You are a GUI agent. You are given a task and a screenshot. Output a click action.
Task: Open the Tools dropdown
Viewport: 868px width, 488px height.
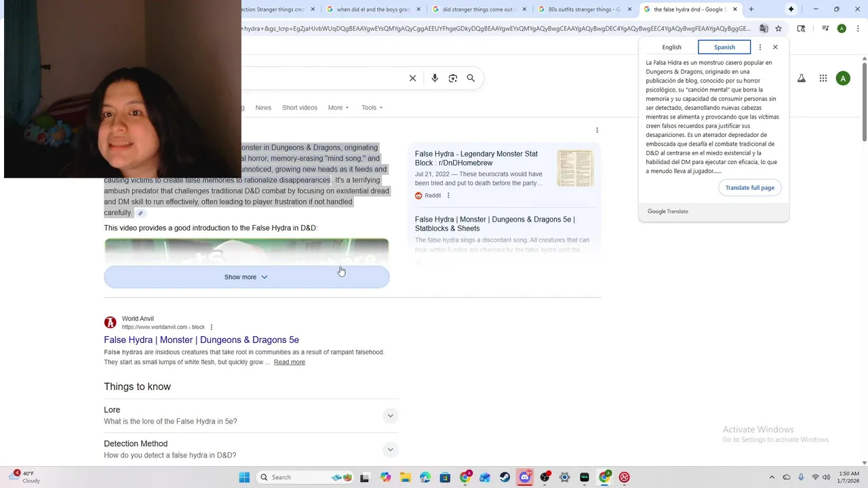click(372, 108)
